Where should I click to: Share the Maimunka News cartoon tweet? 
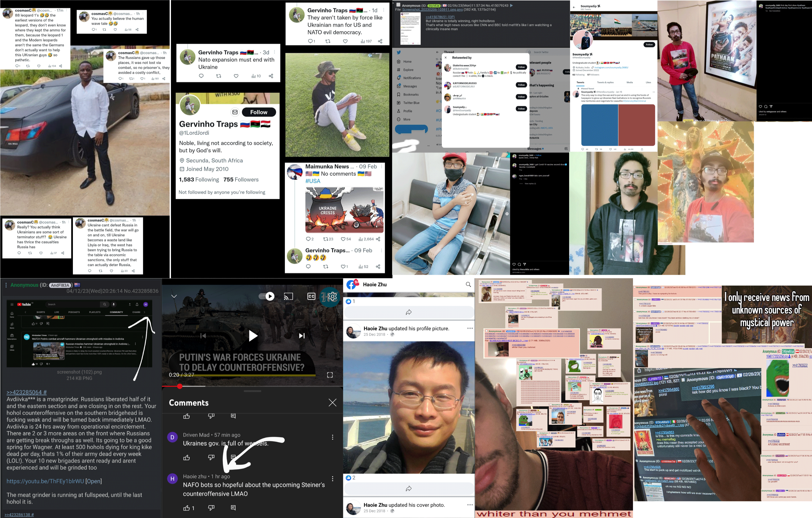click(378, 239)
